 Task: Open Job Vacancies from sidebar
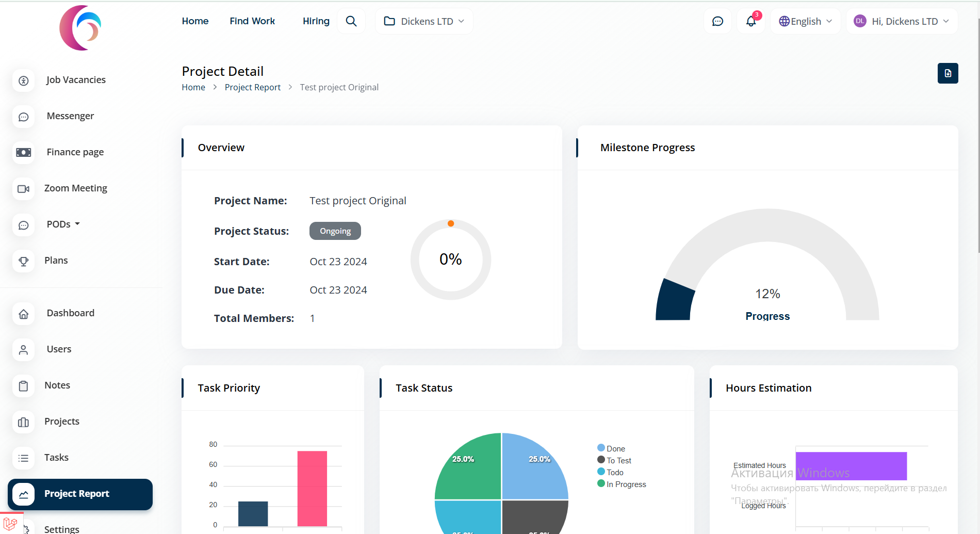tap(76, 80)
